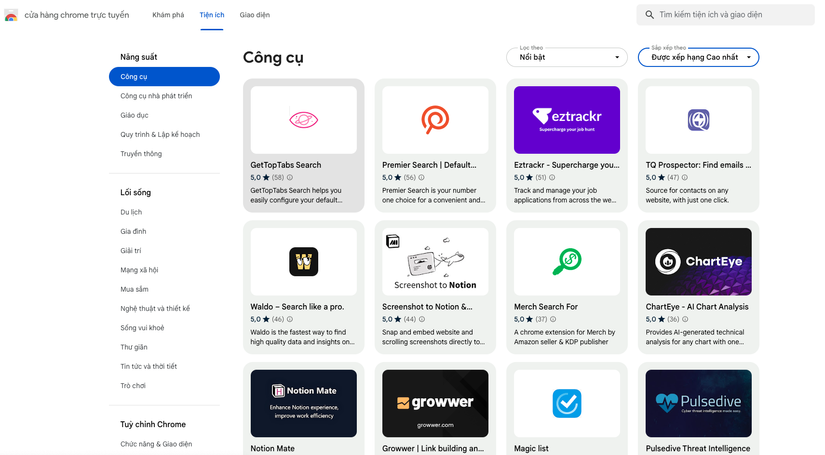
Task: Open Tin tức và thời tiết category
Action: pyautogui.click(x=148, y=367)
